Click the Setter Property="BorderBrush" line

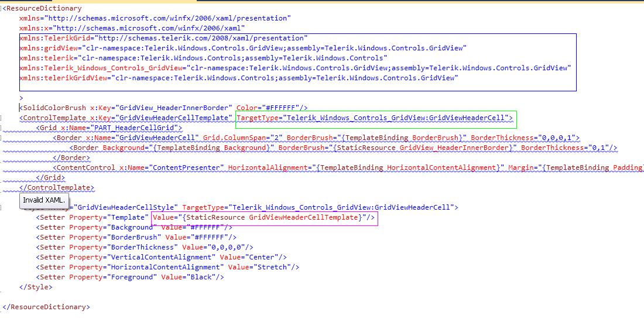click(136, 237)
